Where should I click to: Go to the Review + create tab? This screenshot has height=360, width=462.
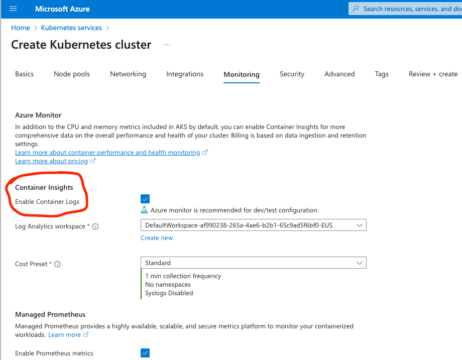point(433,74)
